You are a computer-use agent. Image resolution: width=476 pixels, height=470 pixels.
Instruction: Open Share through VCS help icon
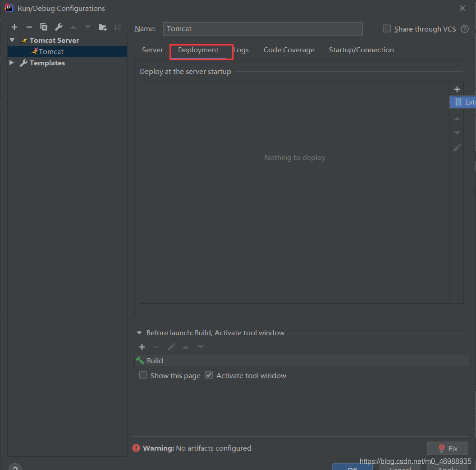tap(465, 29)
